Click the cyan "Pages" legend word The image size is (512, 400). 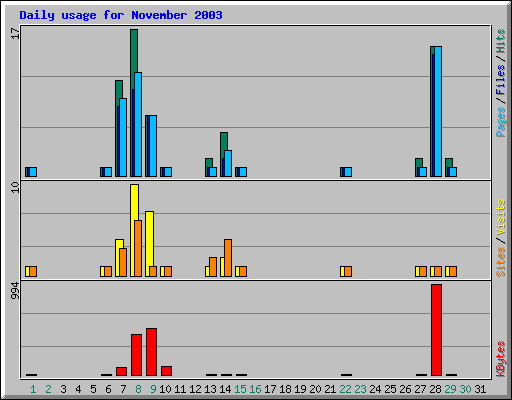click(x=501, y=122)
